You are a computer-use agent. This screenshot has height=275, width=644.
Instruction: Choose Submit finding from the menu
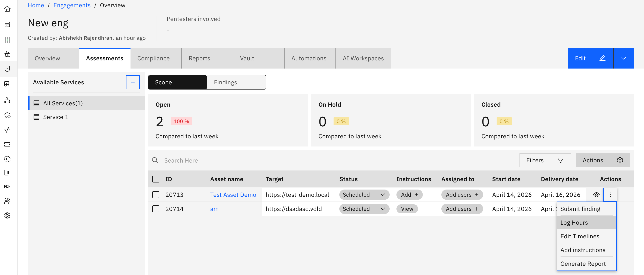(586, 209)
